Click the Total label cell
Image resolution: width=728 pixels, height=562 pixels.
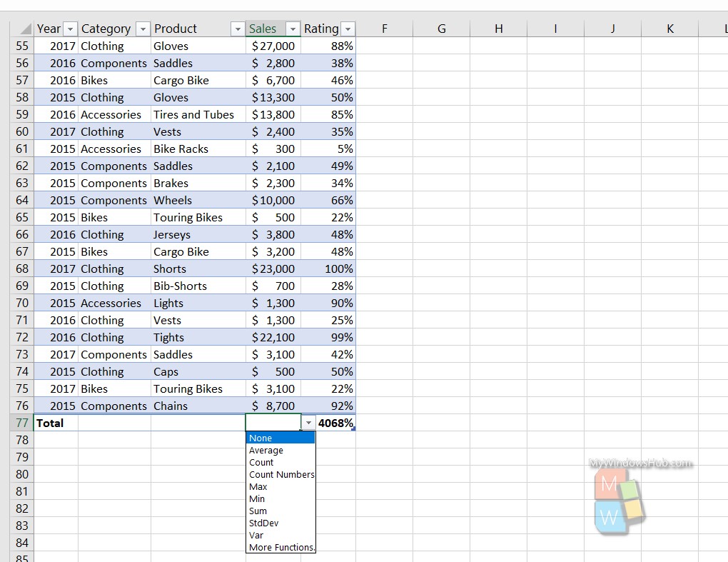(50, 423)
